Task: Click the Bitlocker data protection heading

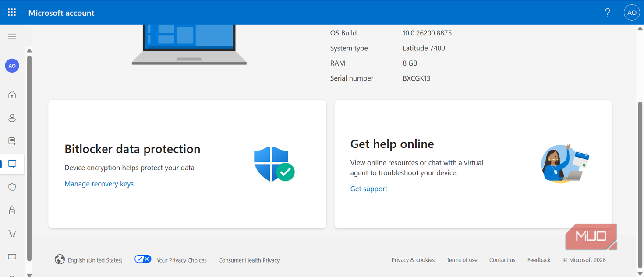Action: pyautogui.click(x=132, y=149)
